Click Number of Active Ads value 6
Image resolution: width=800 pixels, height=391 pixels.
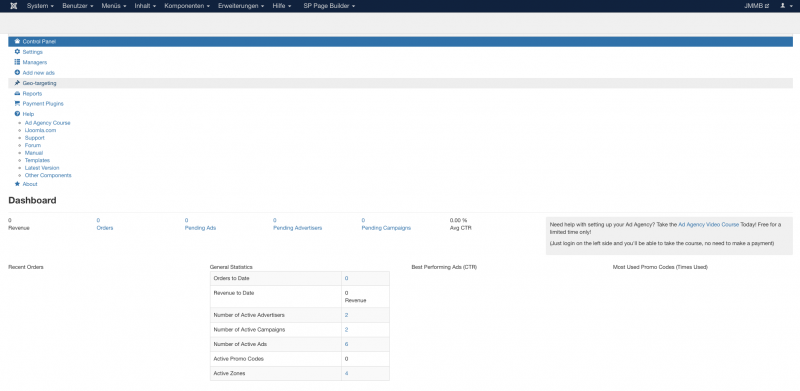click(x=346, y=344)
